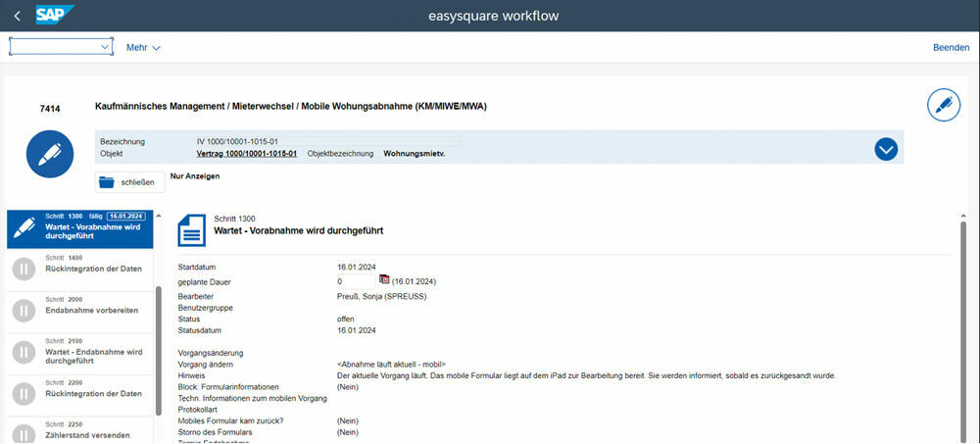Click the document icon beside Schritt 1300 heading
The height and width of the screenshot is (444, 980).
[192, 231]
